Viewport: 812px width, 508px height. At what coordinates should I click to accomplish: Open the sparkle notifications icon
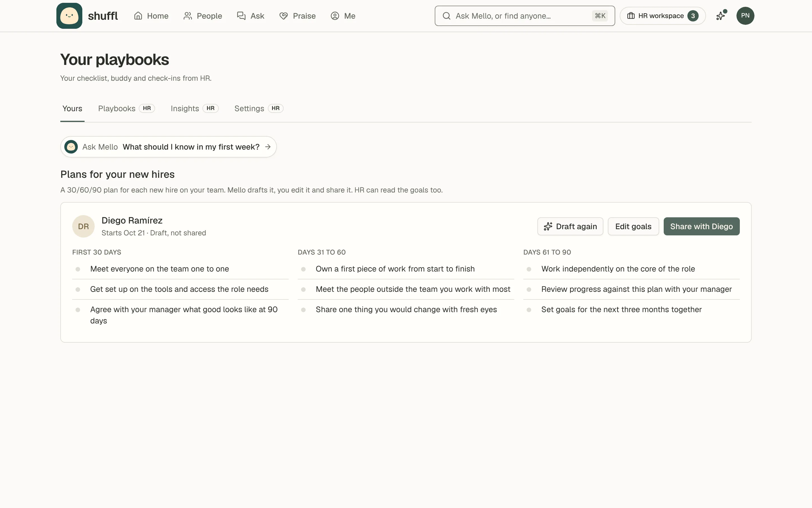(x=721, y=16)
